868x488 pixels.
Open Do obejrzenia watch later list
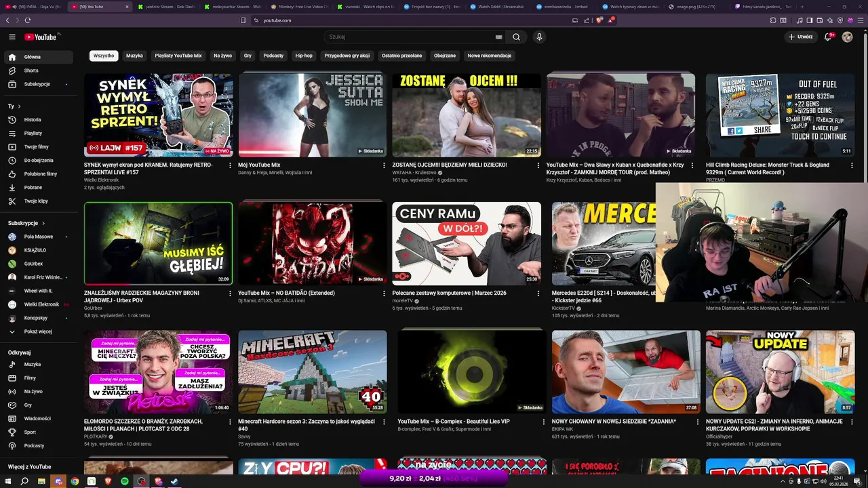[38, 160]
